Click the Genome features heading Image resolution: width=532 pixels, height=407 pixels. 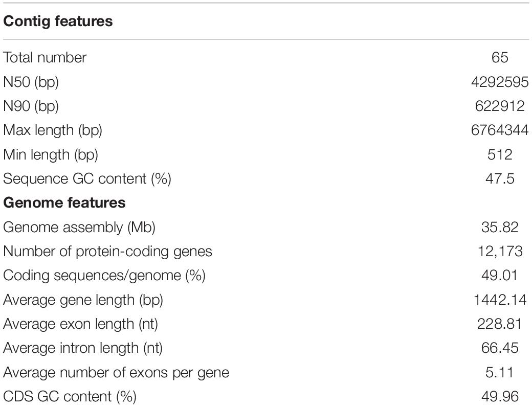(64, 203)
